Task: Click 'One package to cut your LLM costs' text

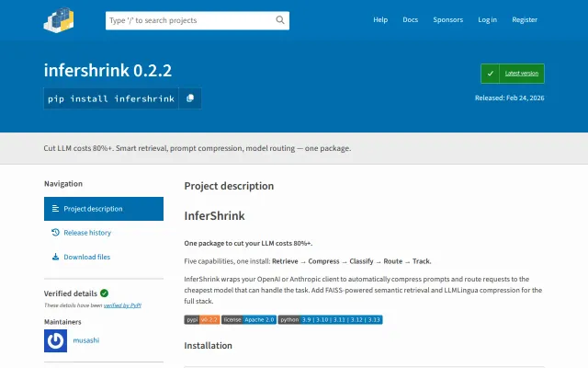Action: (x=248, y=243)
